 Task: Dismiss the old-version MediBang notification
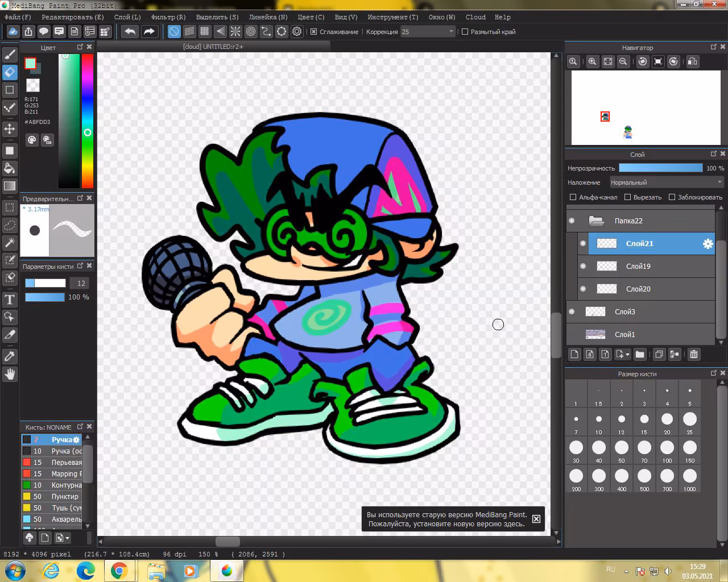coord(536,519)
